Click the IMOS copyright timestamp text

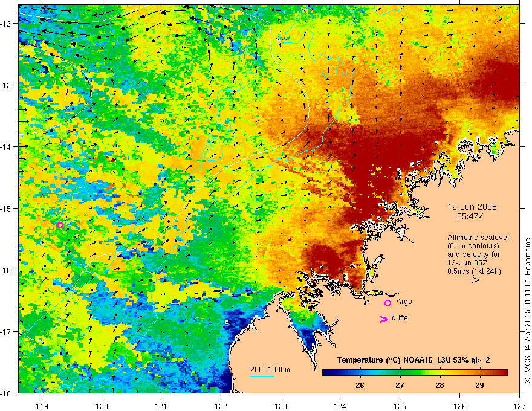[527, 311]
